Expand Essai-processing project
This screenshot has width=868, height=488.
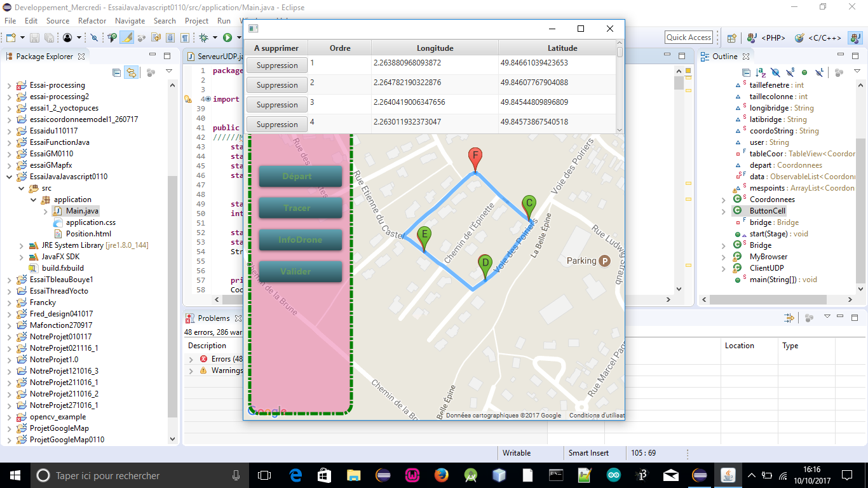(x=9, y=85)
